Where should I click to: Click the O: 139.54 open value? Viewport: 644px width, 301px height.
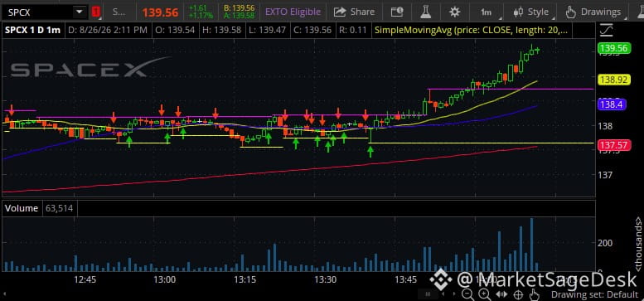point(175,30)
